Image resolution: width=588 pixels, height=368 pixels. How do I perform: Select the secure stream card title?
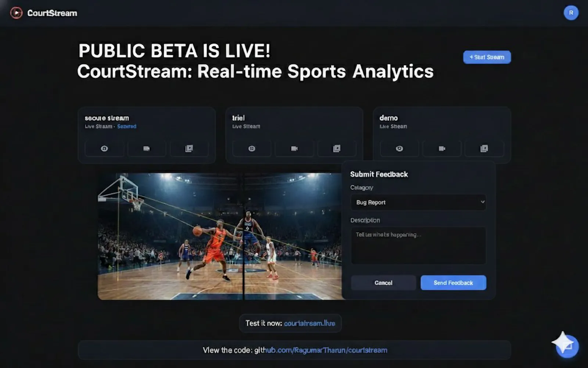click(107, 118)
